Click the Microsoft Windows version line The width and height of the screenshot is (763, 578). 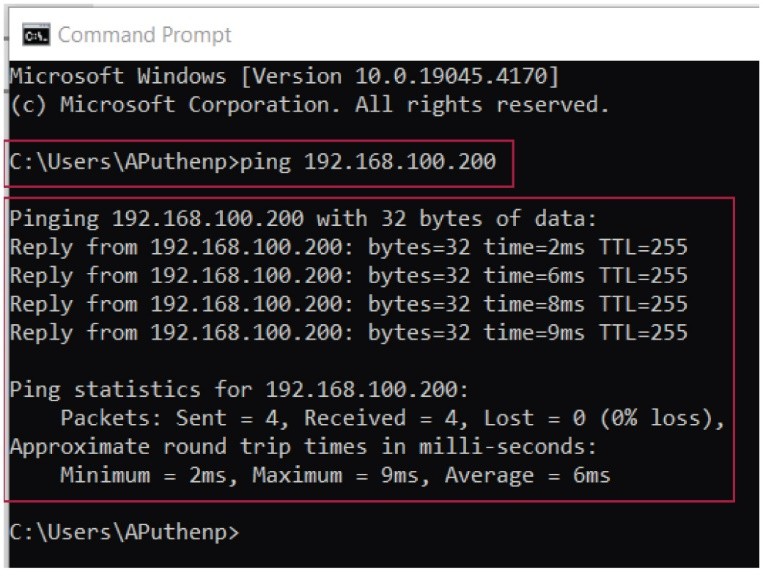point(284,76)
